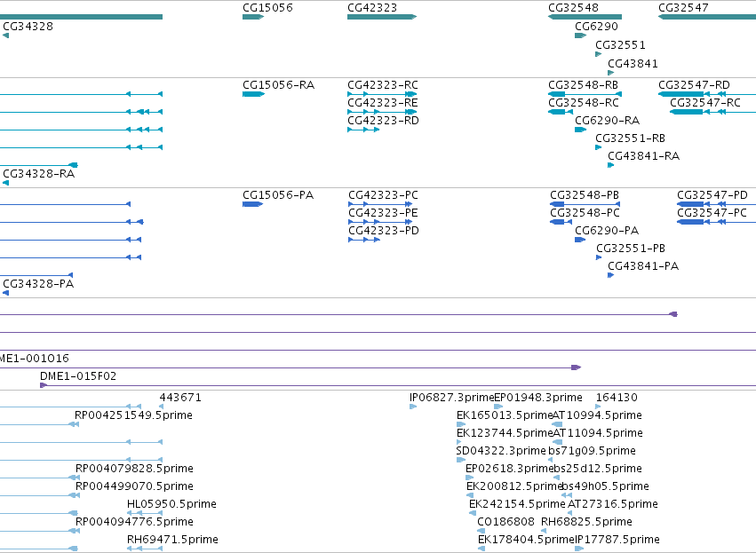This screenshot has width=756, height=553.
Task: Click the CG32547-PD protein feature
Action: coord(716,204)
